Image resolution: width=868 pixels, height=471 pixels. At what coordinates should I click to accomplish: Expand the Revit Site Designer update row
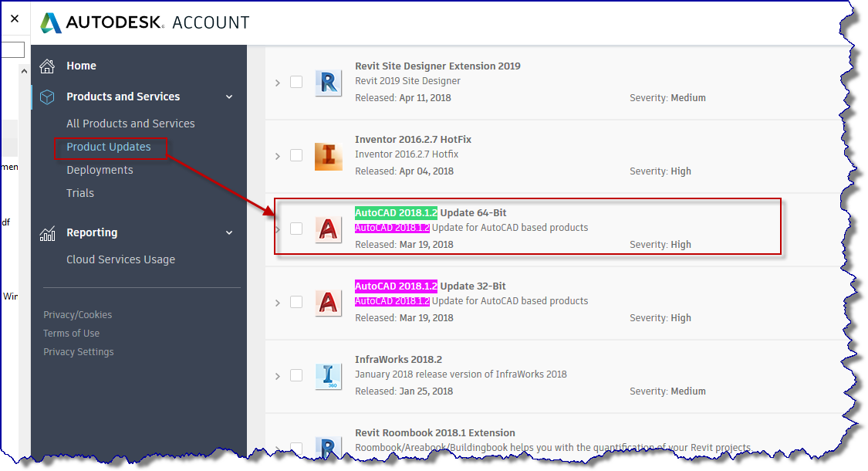(277, 82)
